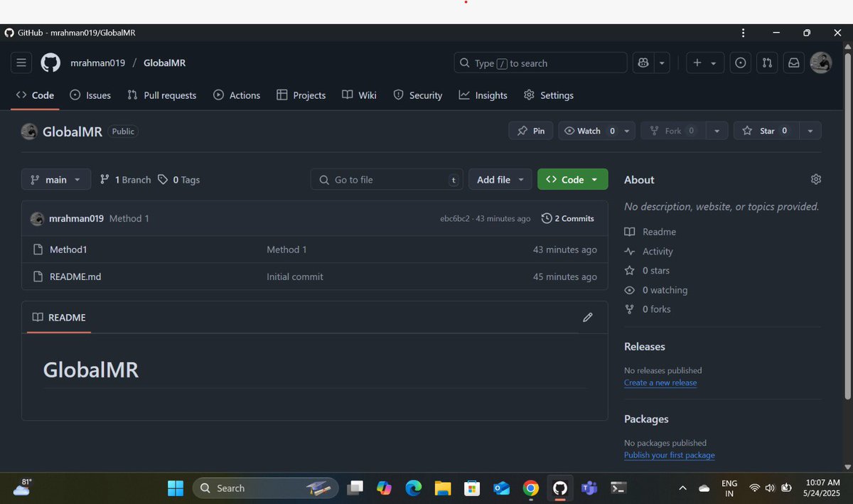Viewport: 853px width, 504px height.
Task: Open mrahman019 owner link in breadcrumb
Action: click(x=97, y=63)
